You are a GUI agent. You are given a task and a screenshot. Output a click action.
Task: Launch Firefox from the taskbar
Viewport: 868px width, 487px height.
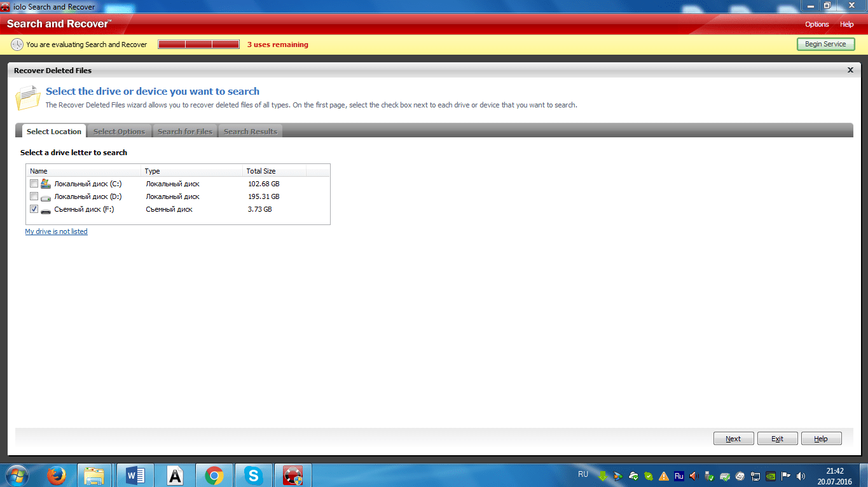pos(57,475)
